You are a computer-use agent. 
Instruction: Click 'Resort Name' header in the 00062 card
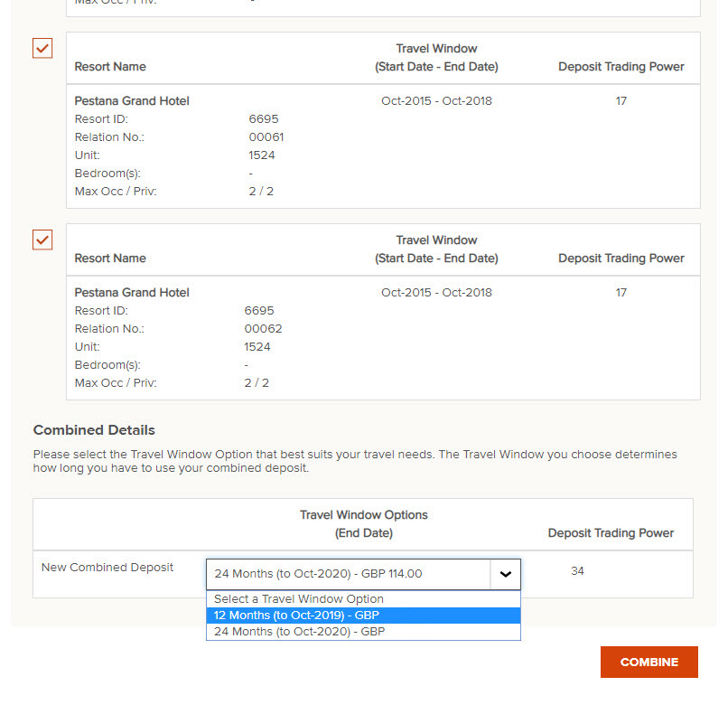110,258
